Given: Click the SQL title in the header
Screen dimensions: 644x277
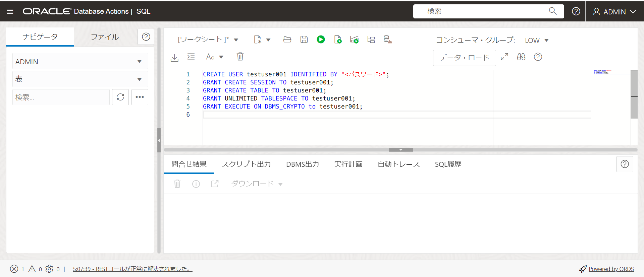Looking at the screenshot, I should coord(143,11).
